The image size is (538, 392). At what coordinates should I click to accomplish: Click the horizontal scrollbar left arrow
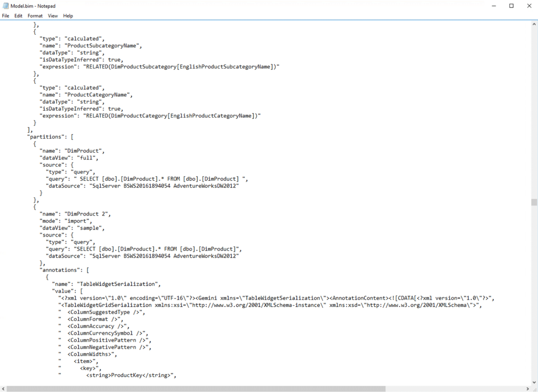pyautogui.click(x=3, y=389)
